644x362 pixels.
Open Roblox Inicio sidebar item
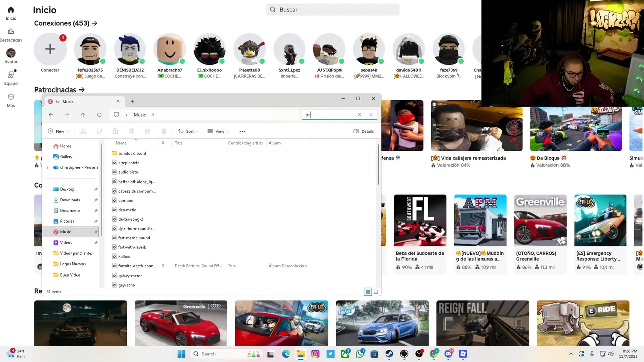[11, 13]
